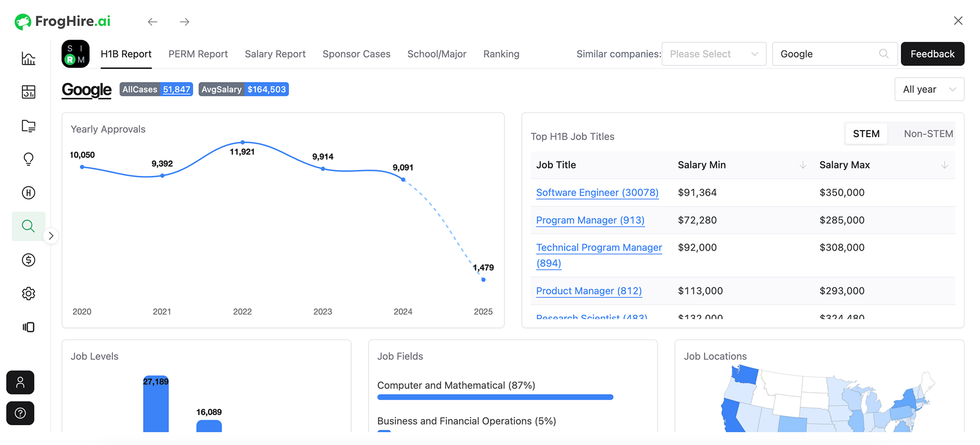Expand the All year dropdown

[929, 90]
